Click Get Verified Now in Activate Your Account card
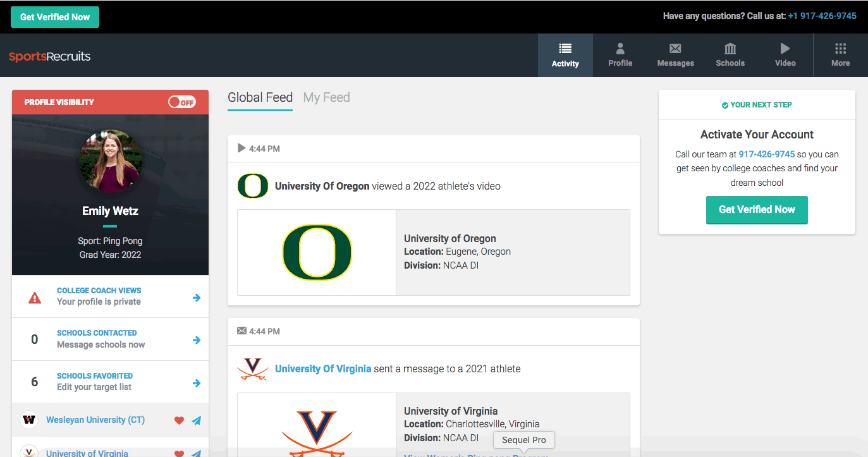Screen dimensions: 868x457 (757, 210)
